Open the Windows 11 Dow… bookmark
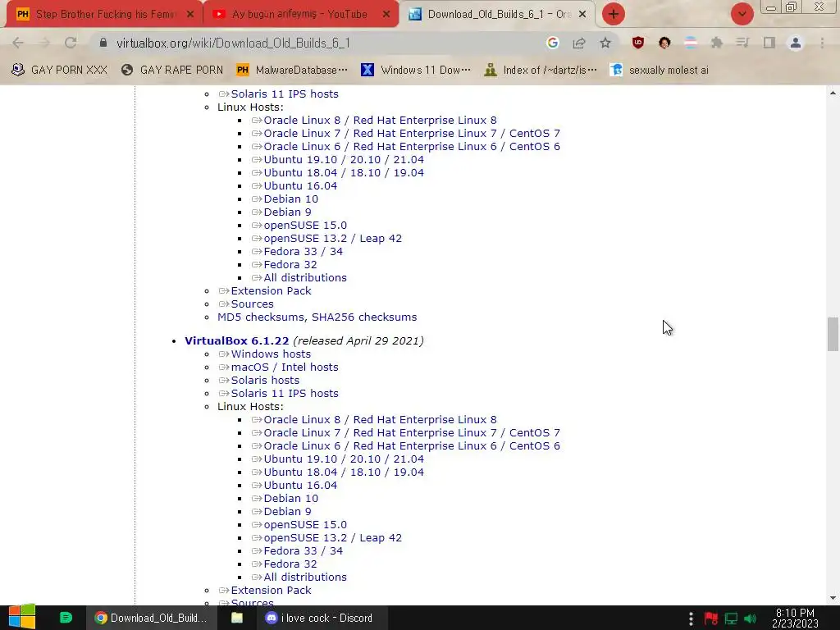Viewport: 840px width, 630px height. coord(416,71)
